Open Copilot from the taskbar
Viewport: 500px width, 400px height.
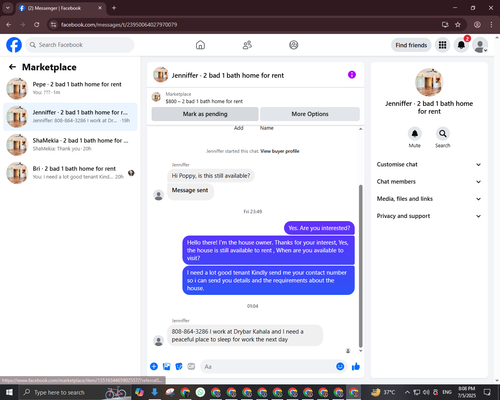coord(139,392)
